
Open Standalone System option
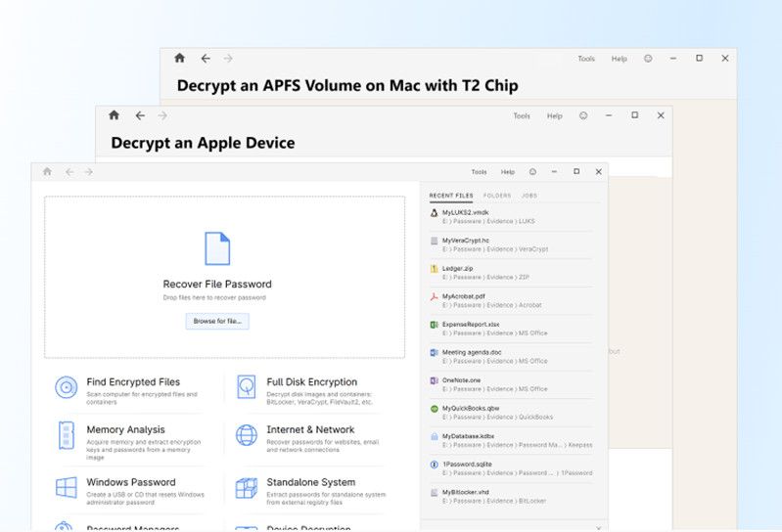pyautogui.click(x=310, y=482)
